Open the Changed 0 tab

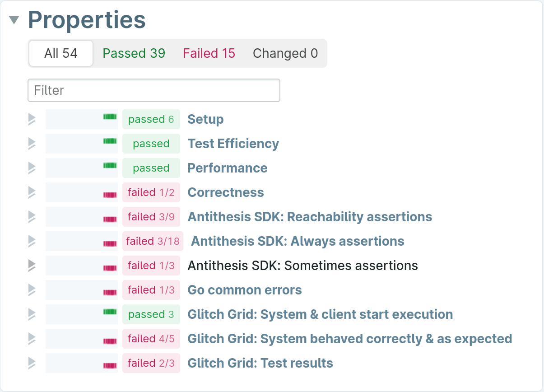tap(285, 53)
